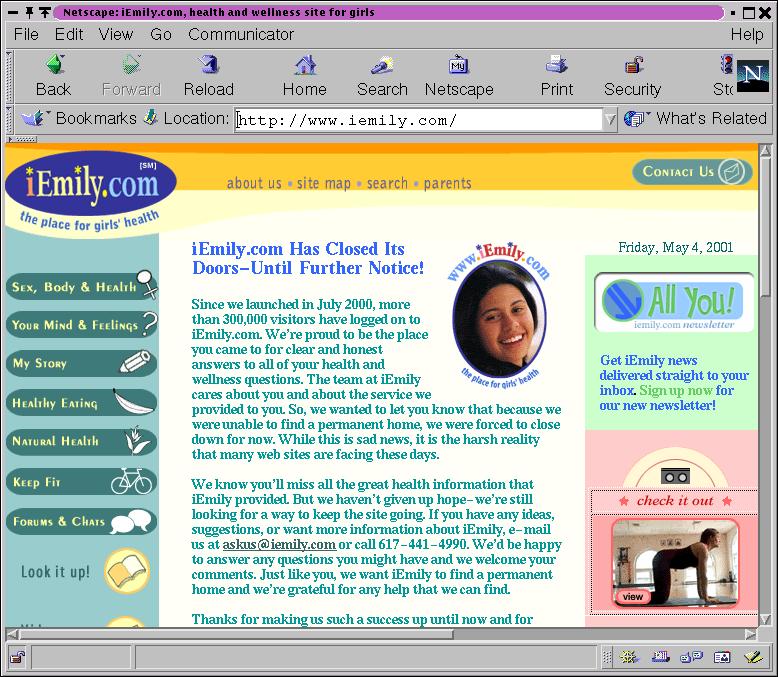Open Forums & Chats section
Image resolution: width=778 pixels, height=677 pixels.
click(82, 521)
